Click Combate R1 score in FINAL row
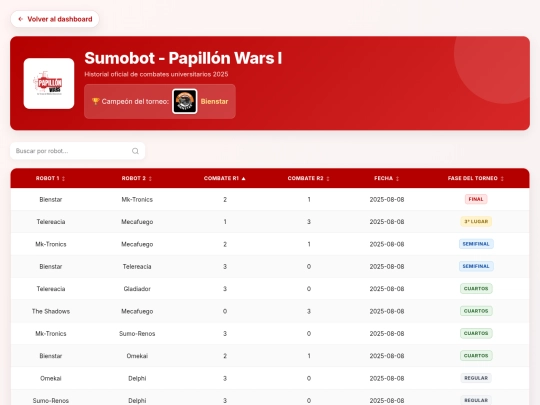540x405 pixels. point(225,199)
